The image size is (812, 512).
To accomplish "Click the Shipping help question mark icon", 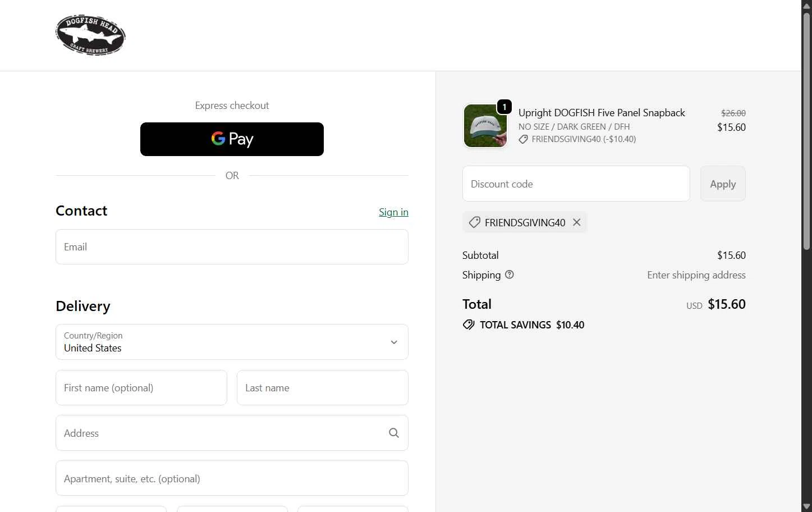I will (510, 275).
